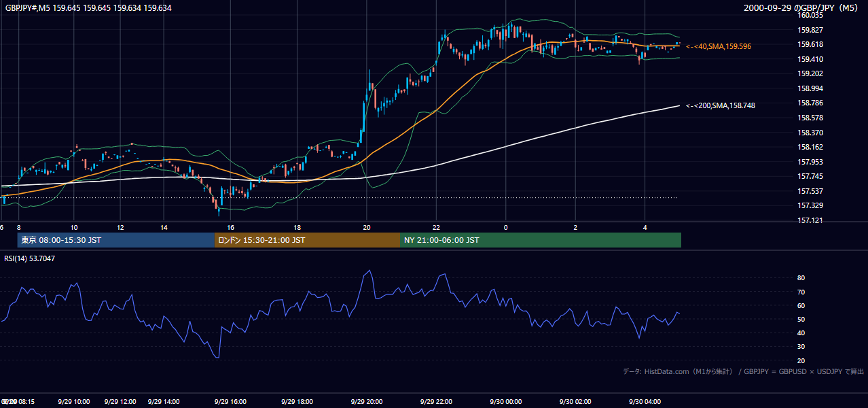Image resolution: width=868 pixels, height=408 pixels.
Task: Select the white 200 SMA label 158.748
Action: pos(721,105)
